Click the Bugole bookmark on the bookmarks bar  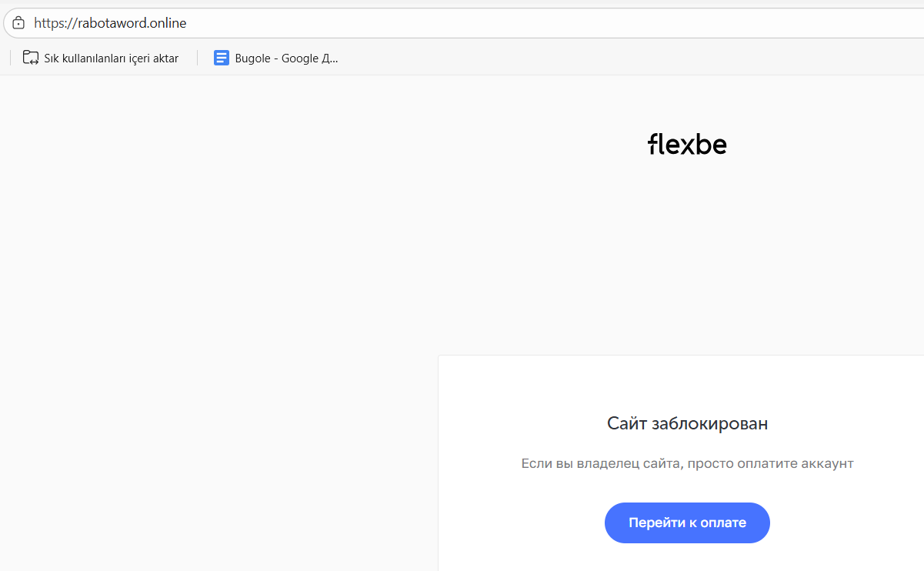pyautogui.click(x=277, y=58)
